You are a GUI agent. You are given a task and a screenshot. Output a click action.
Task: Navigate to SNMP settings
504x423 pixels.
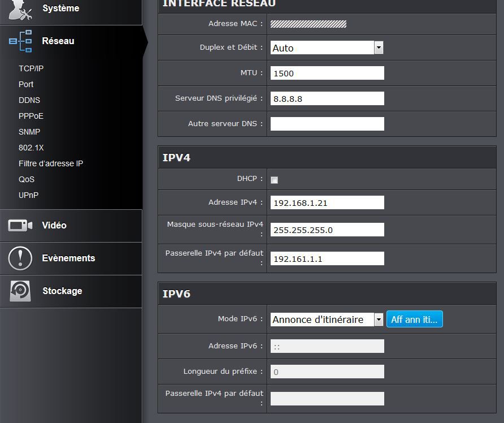pos(29,132)
